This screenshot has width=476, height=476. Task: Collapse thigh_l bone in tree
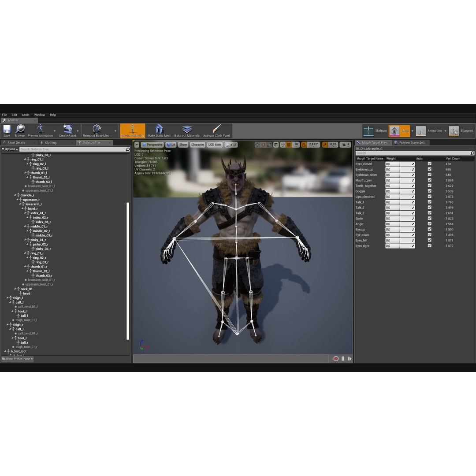tap(7, 298)
